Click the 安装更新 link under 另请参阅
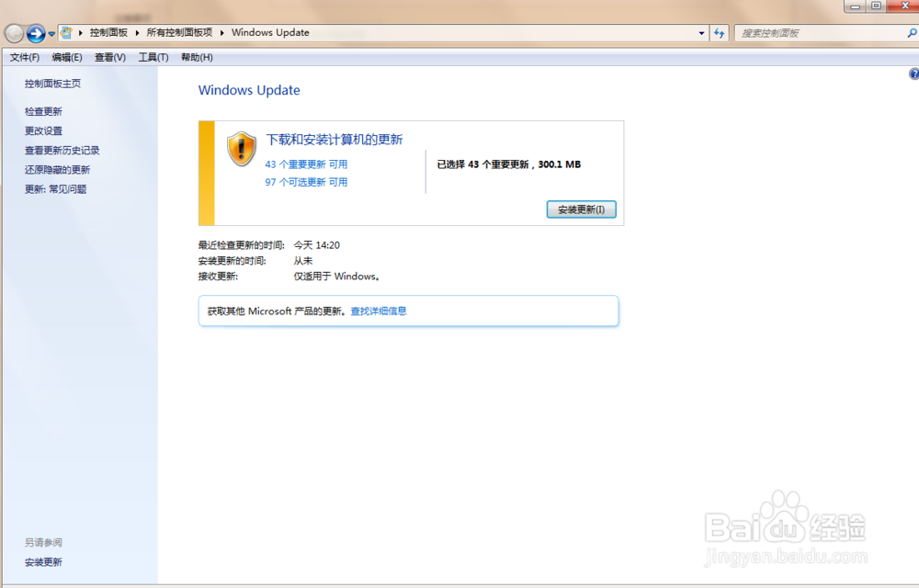 [43, 562]
